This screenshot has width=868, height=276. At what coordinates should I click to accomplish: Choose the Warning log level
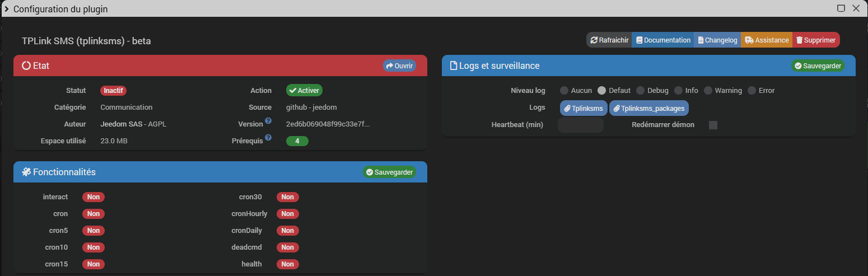pos(708,91)
